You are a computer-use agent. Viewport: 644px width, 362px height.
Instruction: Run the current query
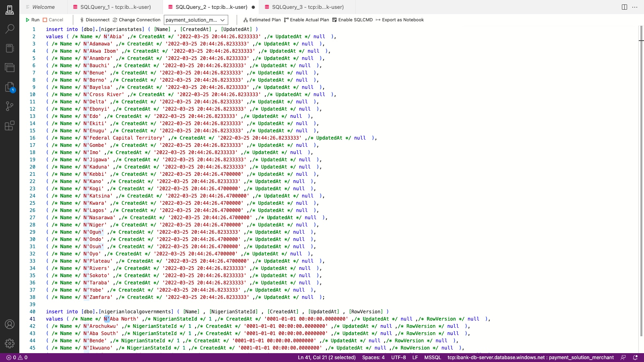pyautogui.click(x=33, y=20)
